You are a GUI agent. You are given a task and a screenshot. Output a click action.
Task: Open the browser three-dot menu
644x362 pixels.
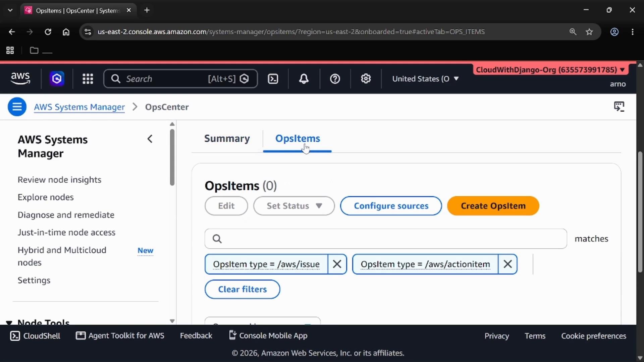click(633, 32)
